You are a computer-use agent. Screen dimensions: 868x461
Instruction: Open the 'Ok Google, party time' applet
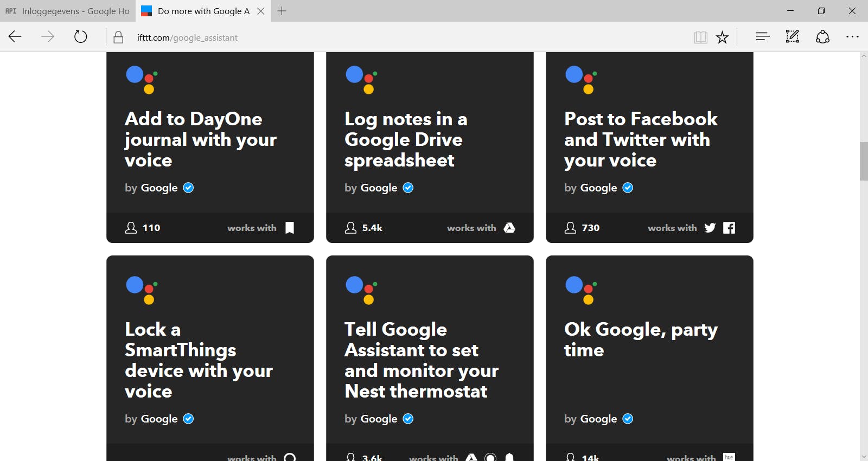[x=641, y=340]
